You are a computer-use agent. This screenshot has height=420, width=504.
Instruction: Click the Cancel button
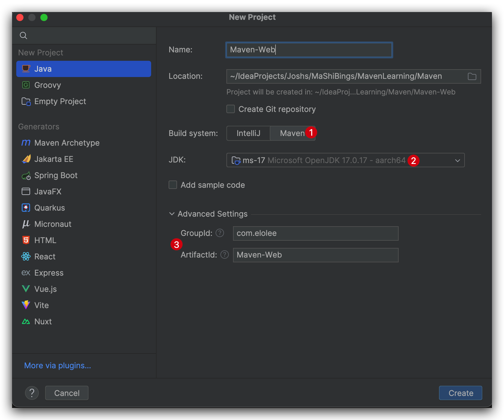point(67,393)
